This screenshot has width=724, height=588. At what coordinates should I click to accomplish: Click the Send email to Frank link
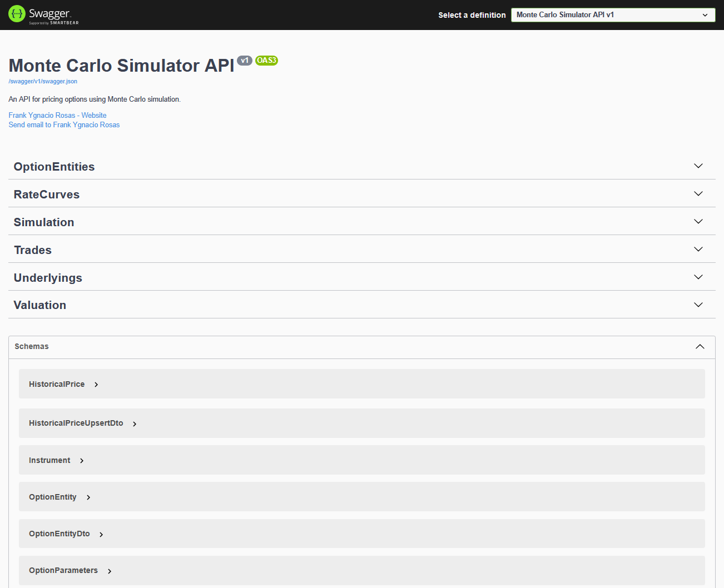click(x=64, y=124)
